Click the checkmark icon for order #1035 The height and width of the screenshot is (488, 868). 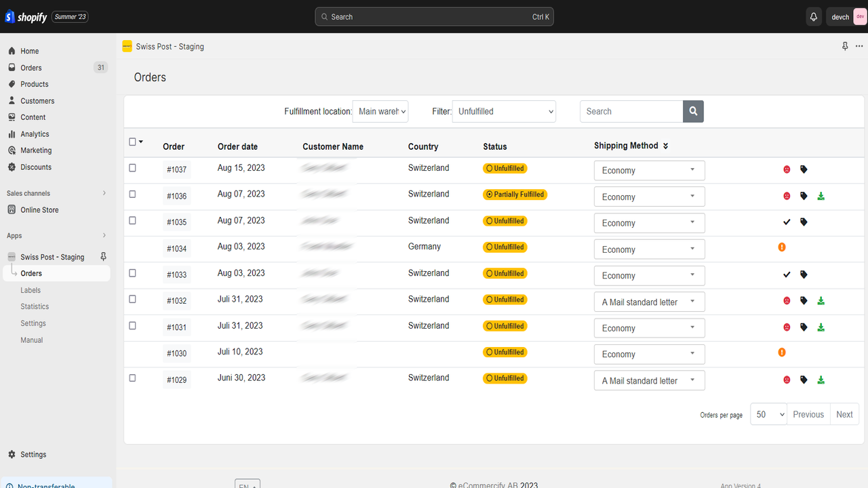(787, 222)
